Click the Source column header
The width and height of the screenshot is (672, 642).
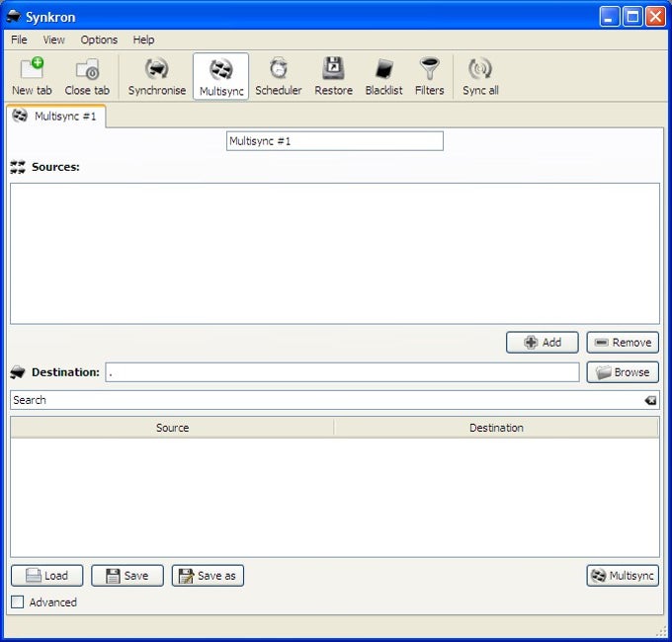[172, 428]
